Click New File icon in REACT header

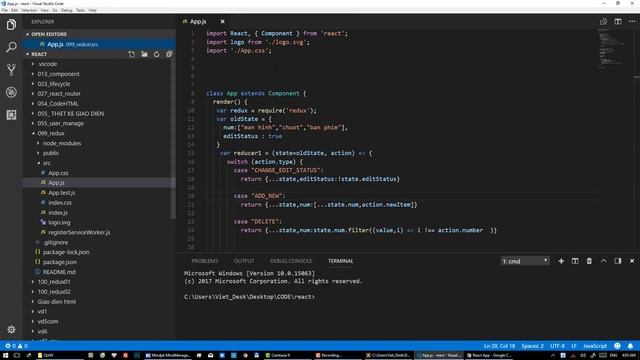(131, 54)
